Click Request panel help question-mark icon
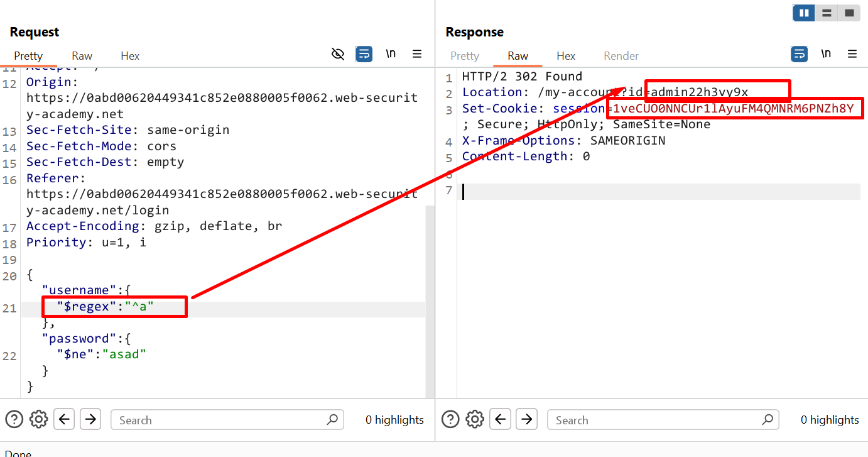The width and height of the screenshot is (868, 457). 14,419
